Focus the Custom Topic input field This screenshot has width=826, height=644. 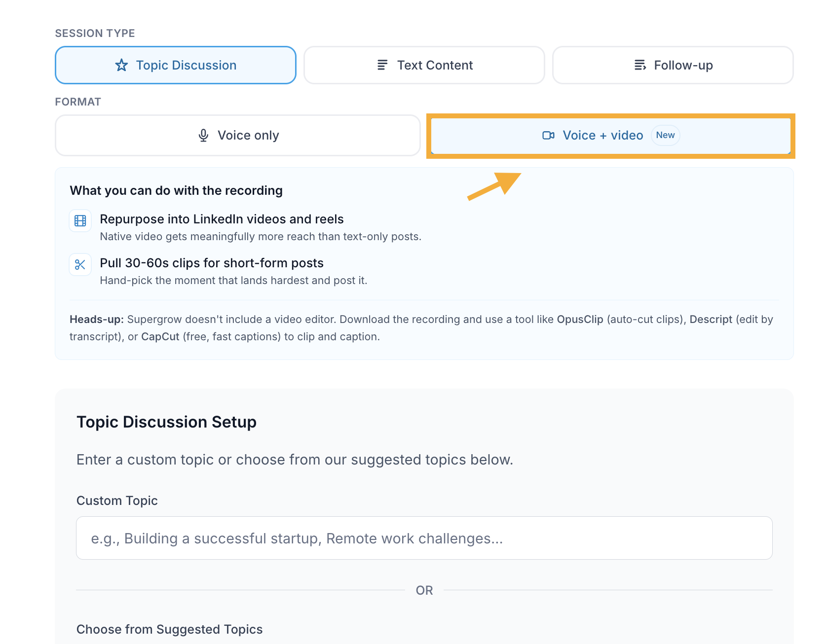[x=424, y=538]
